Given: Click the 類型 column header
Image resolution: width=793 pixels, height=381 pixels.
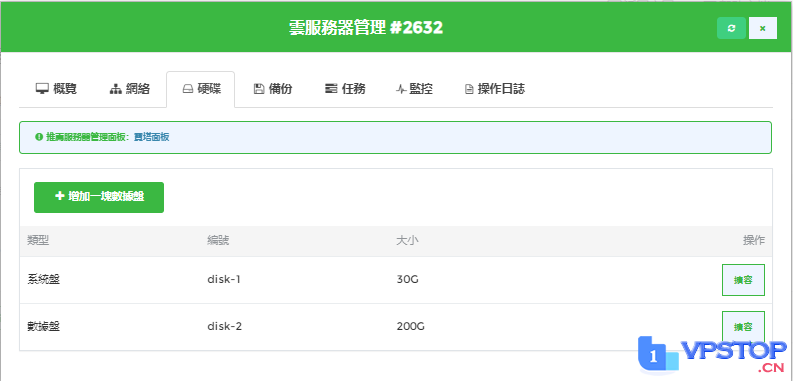Looking at the screenshot, I should [x=38, y=241].
